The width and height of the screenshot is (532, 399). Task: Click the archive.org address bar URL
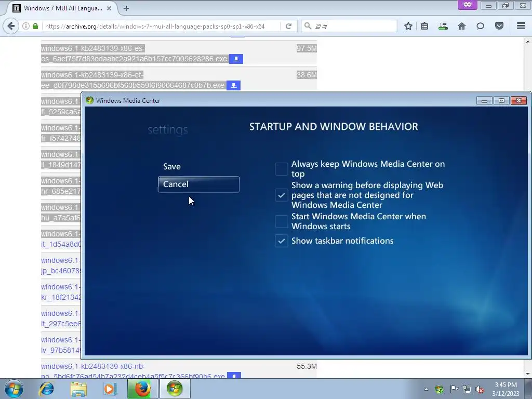click(x=155, y=26)
